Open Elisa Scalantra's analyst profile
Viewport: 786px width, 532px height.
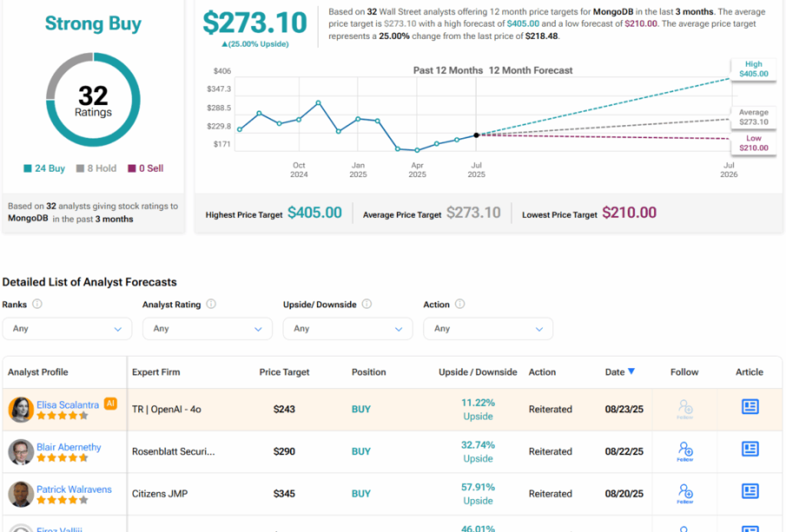(x=68, y=404)
